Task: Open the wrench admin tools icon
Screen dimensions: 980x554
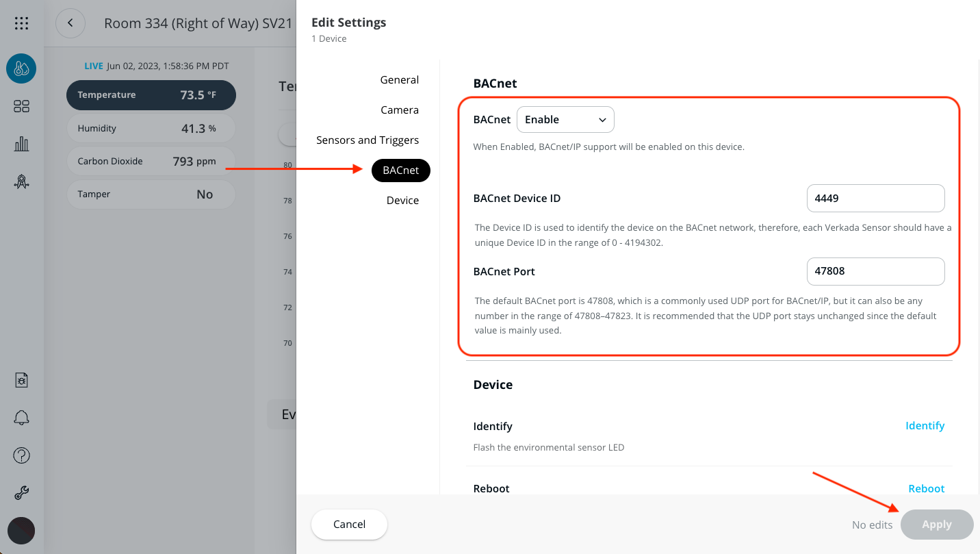Action: click(21, 493)
